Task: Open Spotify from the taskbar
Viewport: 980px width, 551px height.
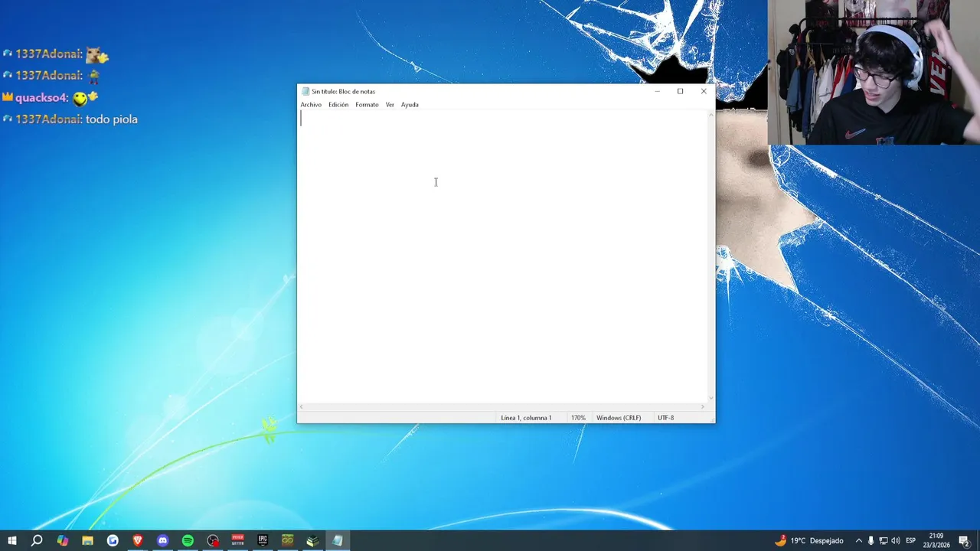Action: [x=188, y=541]
